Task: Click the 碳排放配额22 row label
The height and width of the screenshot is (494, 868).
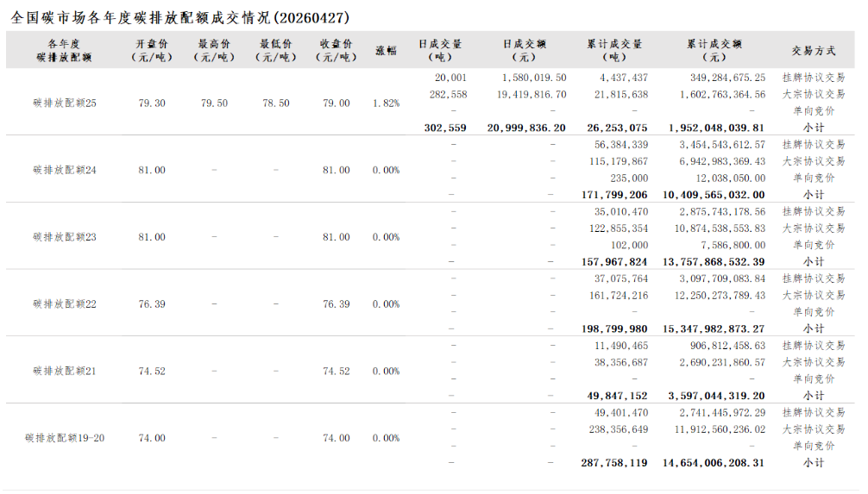Action: [65, 304]
